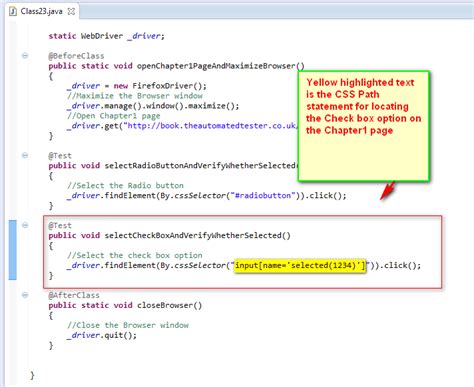
Task: Click the blue change marker in left ruler
Action: tap(12, 250)
